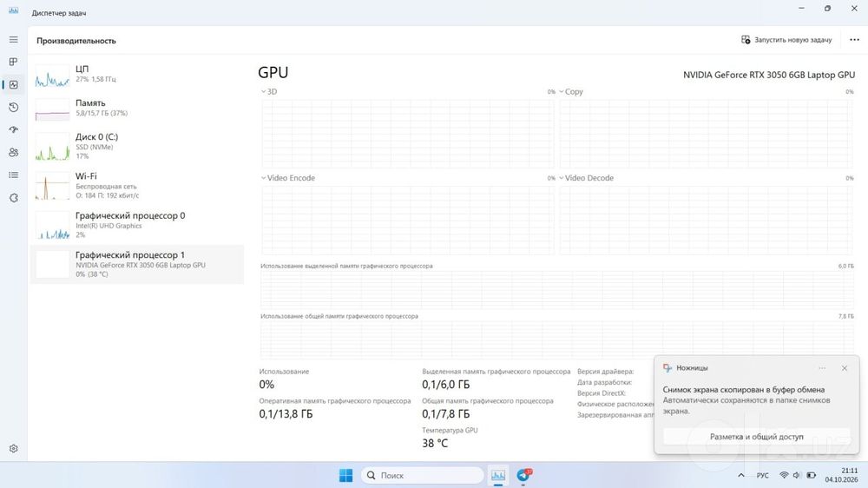Click the run new task icon
The width and height of the screenshot is (868, 488).
(746, 40)
